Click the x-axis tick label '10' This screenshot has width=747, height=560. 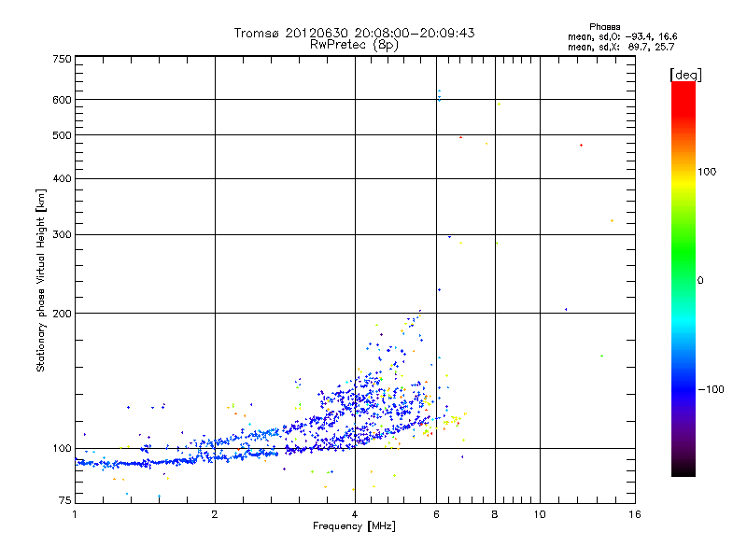click(540, 514)
